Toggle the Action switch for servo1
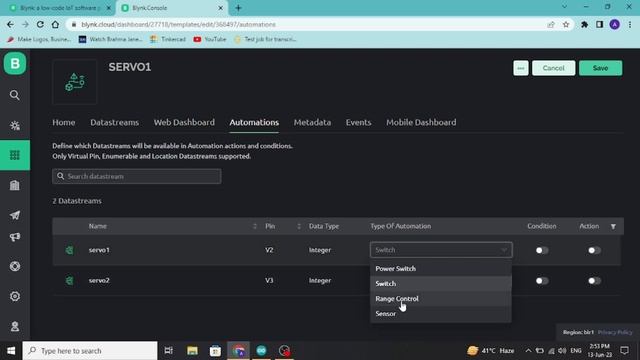This screenshot has width=640, height=360. 594,250
